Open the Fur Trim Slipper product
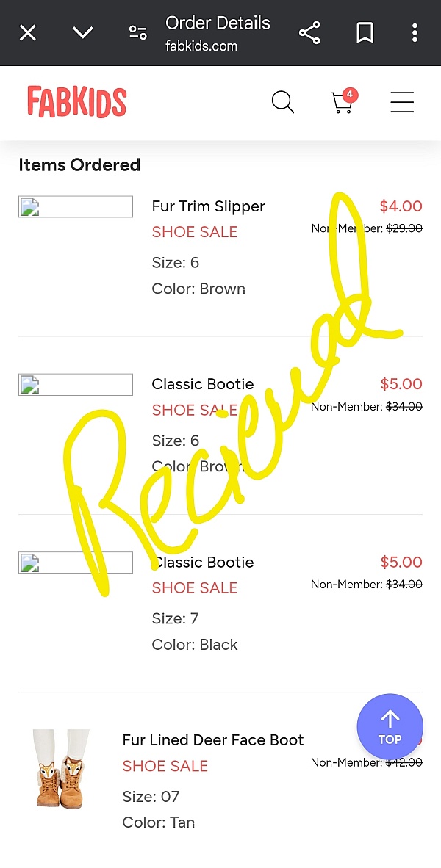Image resolution: width=441 pixels, height=868 pixels. point(208,206)
